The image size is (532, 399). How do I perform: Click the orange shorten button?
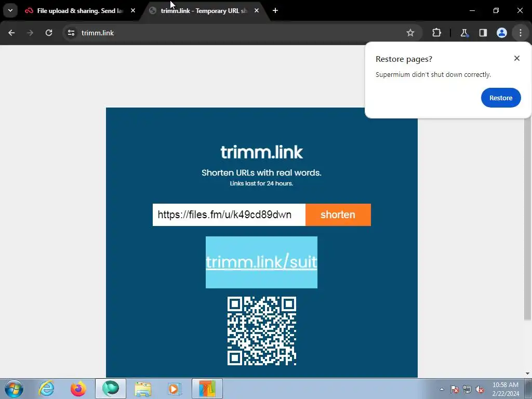338,215
